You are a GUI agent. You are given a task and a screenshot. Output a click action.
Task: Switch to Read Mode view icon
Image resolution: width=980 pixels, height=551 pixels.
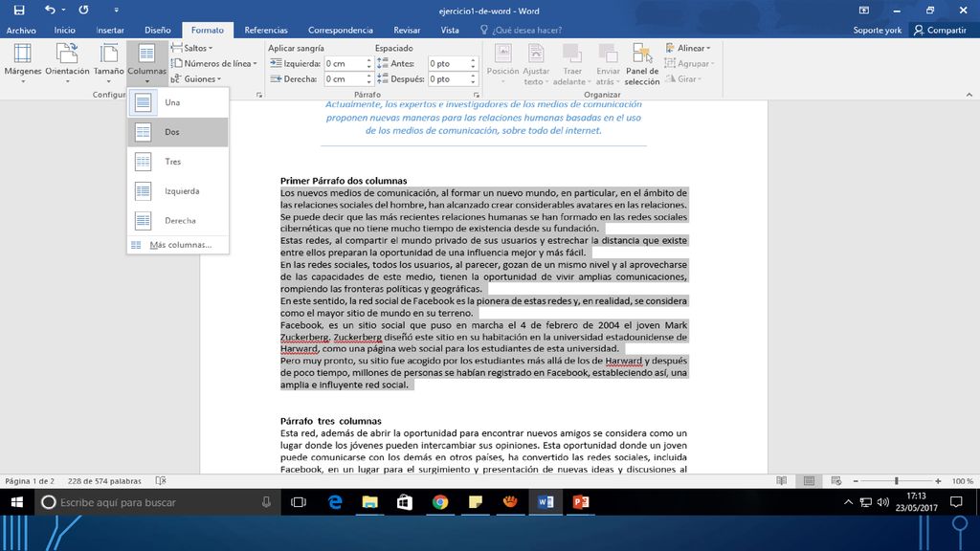pos(781,481)
